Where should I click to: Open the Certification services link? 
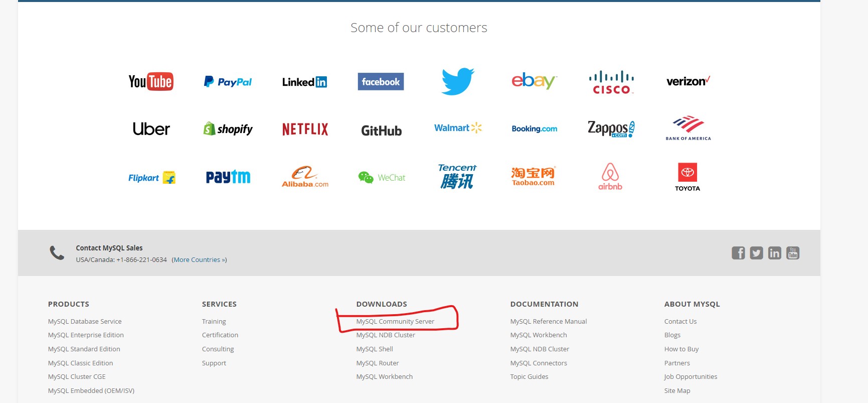220,335
